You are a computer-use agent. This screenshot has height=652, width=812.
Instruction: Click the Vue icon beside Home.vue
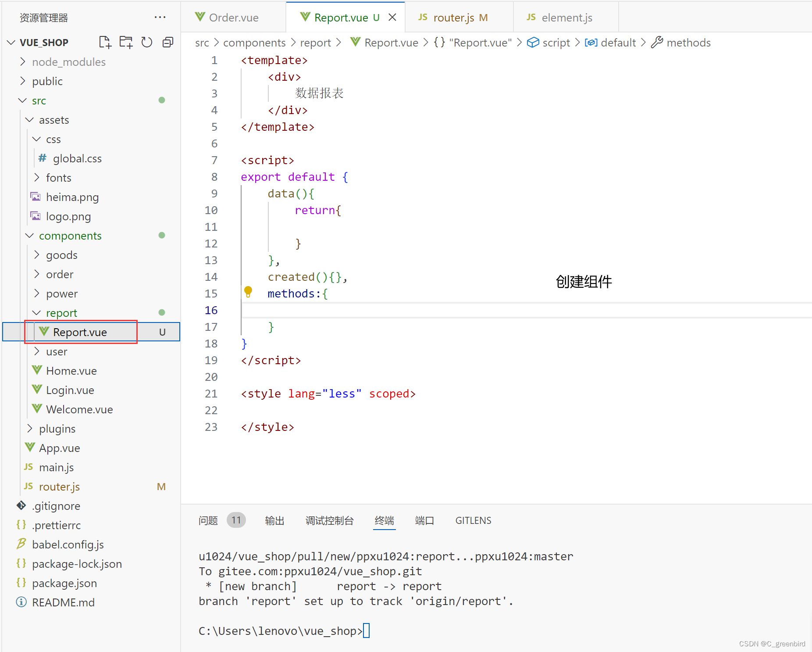(37, 370)
